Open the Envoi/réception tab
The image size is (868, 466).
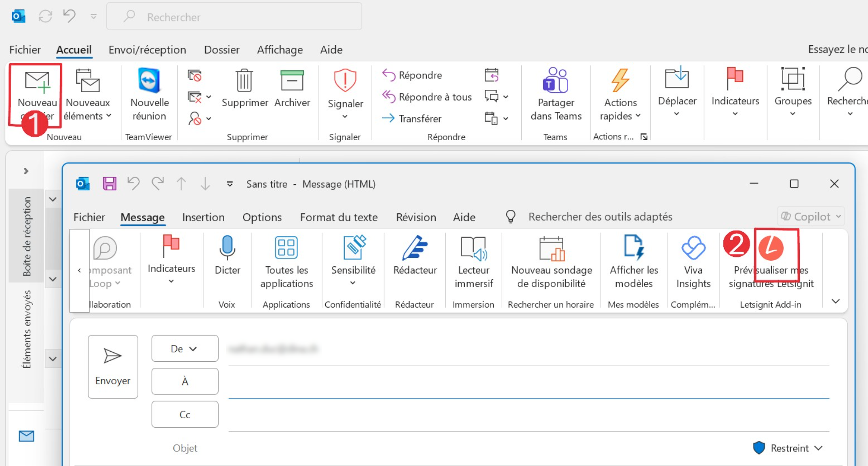tap(147, 50)
